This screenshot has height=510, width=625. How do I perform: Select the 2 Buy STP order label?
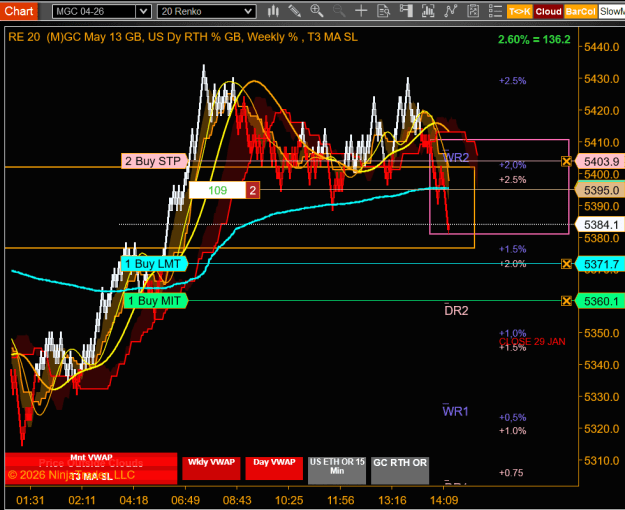(154, 161)
